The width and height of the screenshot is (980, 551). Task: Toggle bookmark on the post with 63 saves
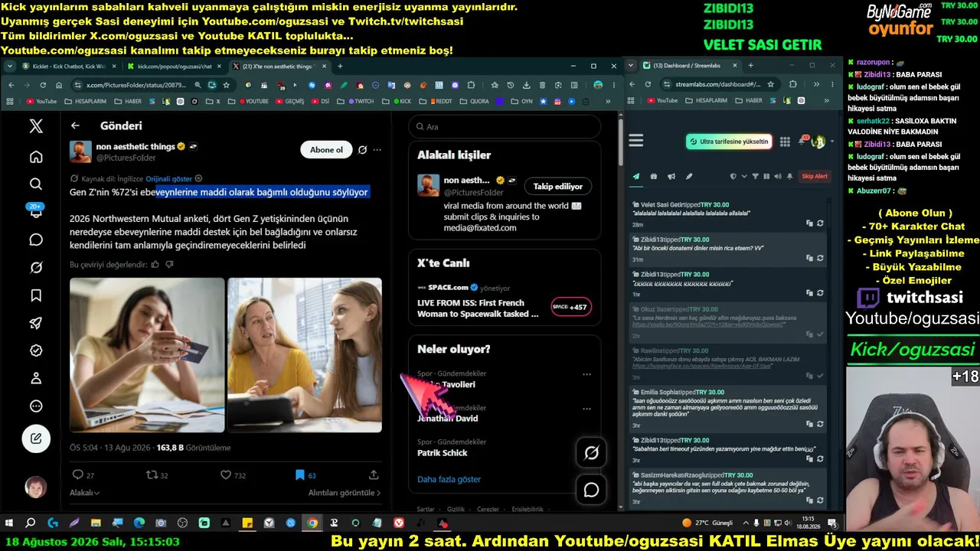(x=300, y=475)
